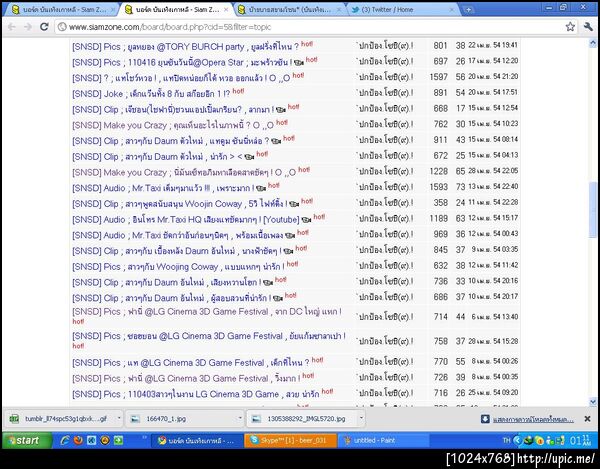This screenshot has height=469, width=600.
Task: Click the view count 1597
Action: pyautogui.click(x=439, y=77)
